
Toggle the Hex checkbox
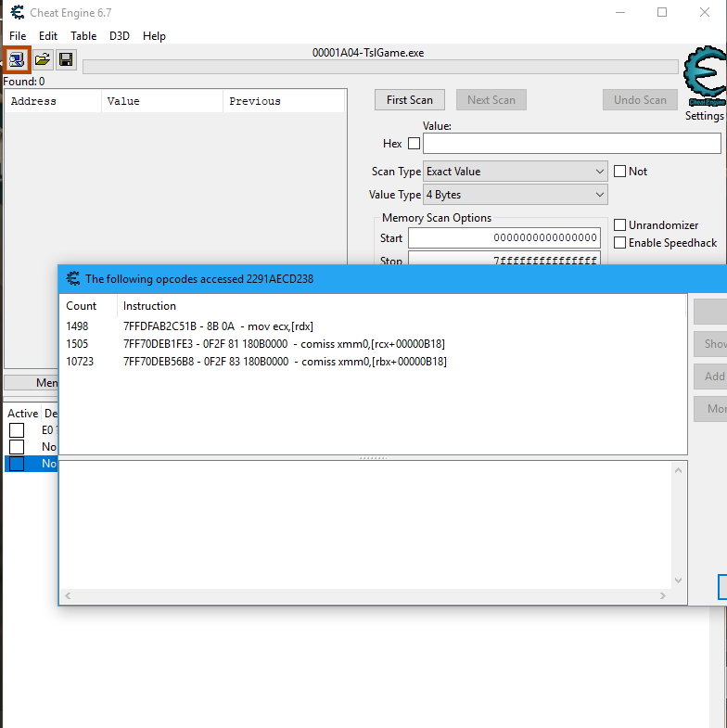pyautogui.click(x=415, y=144)
